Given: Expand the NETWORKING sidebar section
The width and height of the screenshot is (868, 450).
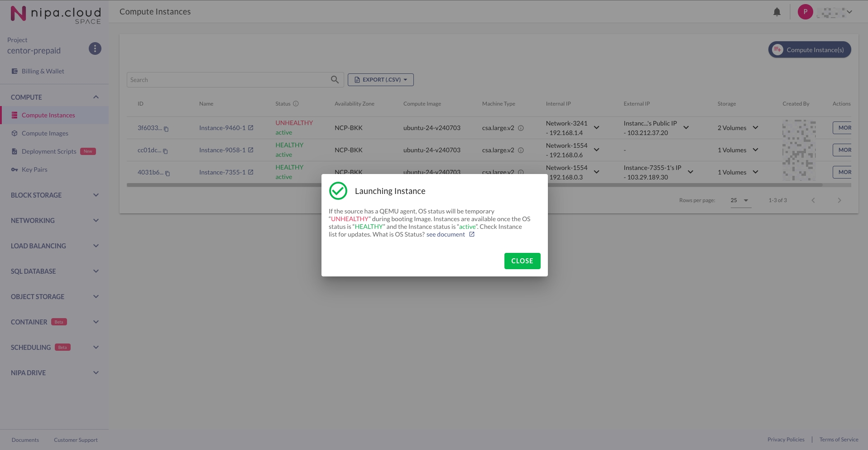Looking at the screenshot, I should 96,221.
